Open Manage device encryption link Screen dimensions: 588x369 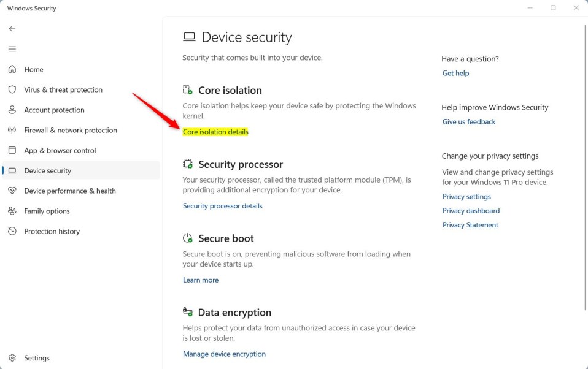coord(224,354)
